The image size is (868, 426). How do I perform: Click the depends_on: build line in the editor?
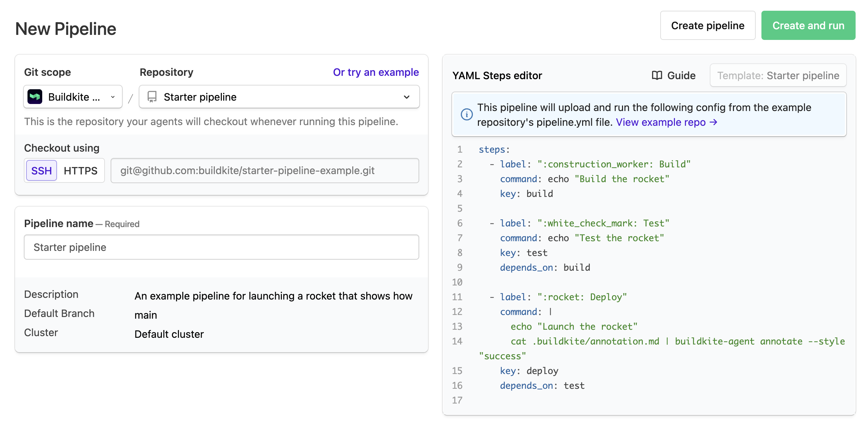point(545,267)
